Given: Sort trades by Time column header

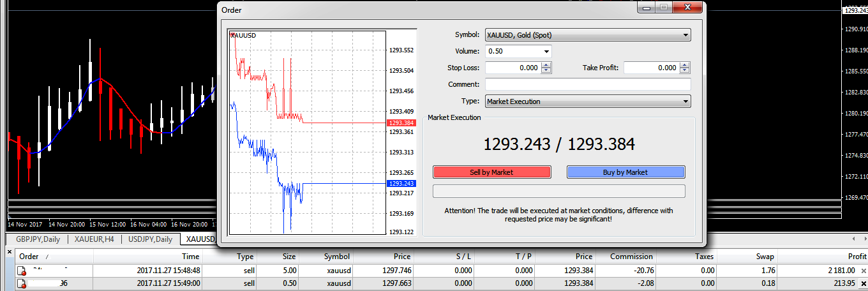Looking at the screenshot, I should pyautogui.click(x=149, y=257).
